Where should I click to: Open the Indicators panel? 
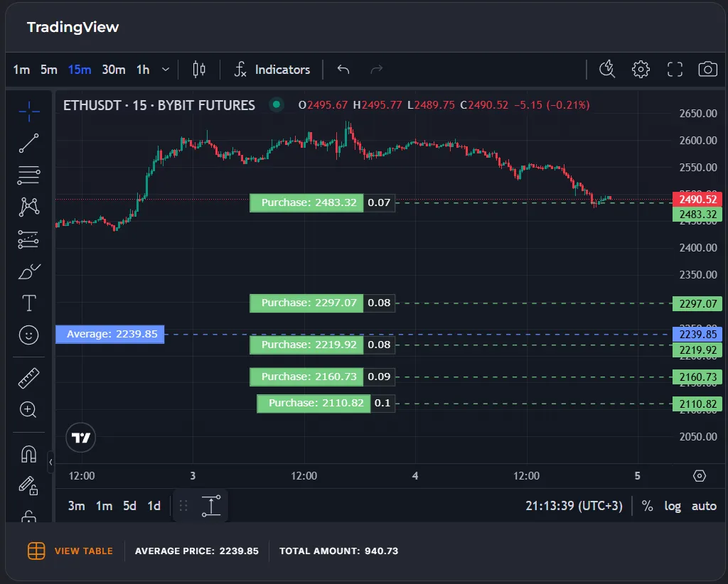(273, 70)
